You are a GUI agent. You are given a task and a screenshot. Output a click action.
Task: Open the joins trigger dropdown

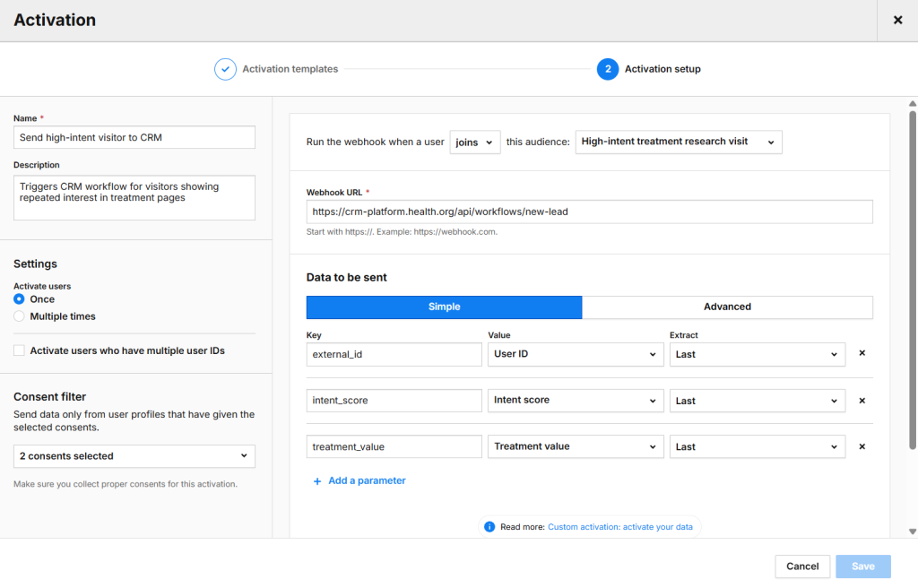point(474,142)
